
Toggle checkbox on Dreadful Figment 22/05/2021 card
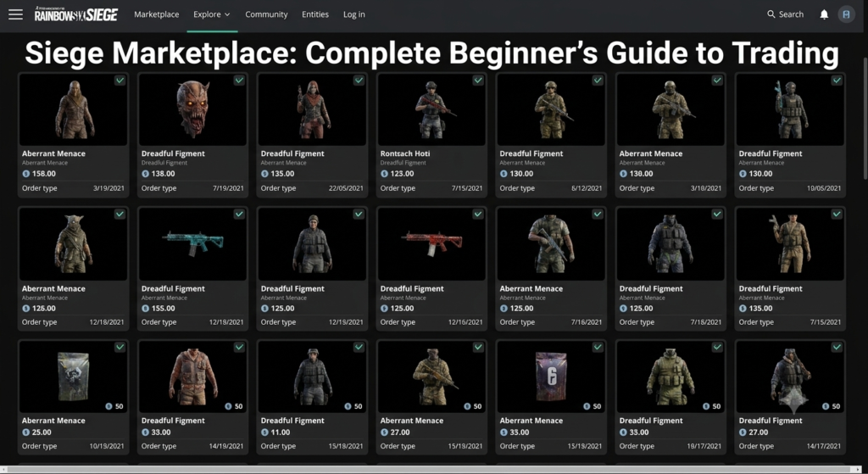pyautogui.click(x=359, y=81)
